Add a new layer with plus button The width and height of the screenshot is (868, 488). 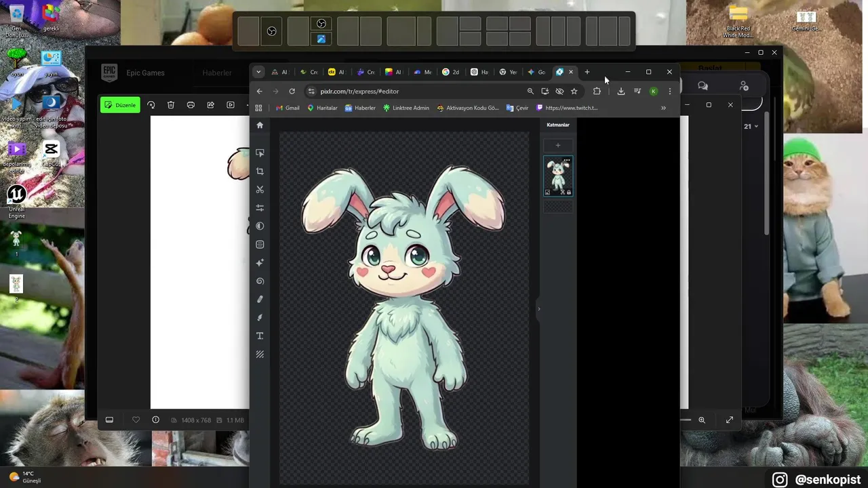click(558, 145)
